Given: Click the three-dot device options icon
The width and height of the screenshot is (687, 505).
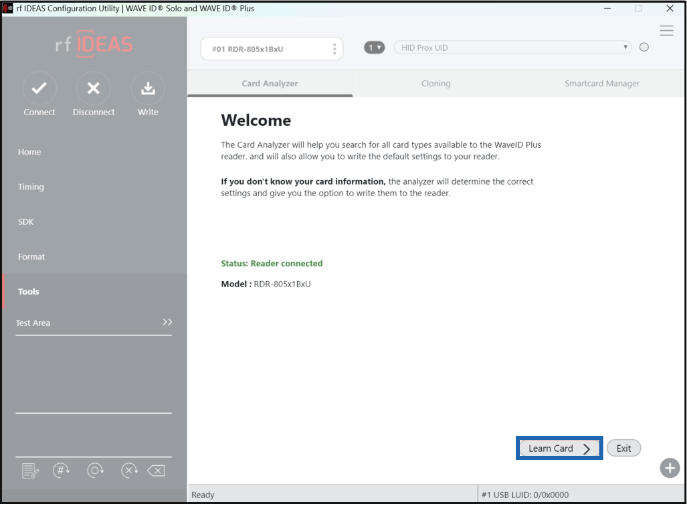Looking at the screenshot, I should [334, 49].
